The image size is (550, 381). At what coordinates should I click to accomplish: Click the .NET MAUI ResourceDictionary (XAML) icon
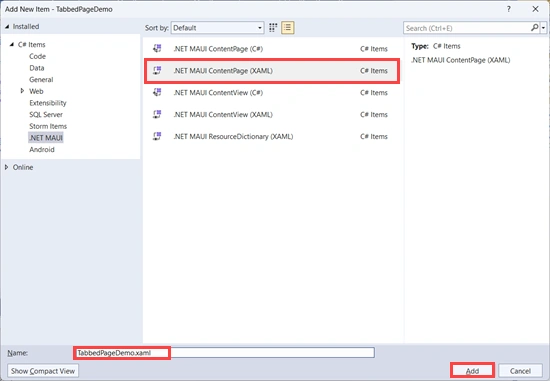point(157,136)
